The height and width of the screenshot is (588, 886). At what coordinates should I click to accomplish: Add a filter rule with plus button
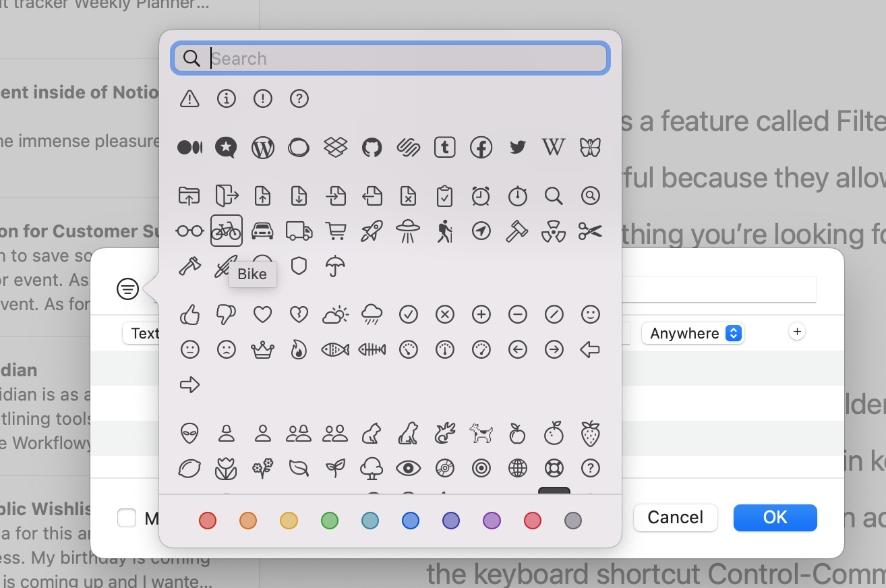coord(797,331)
